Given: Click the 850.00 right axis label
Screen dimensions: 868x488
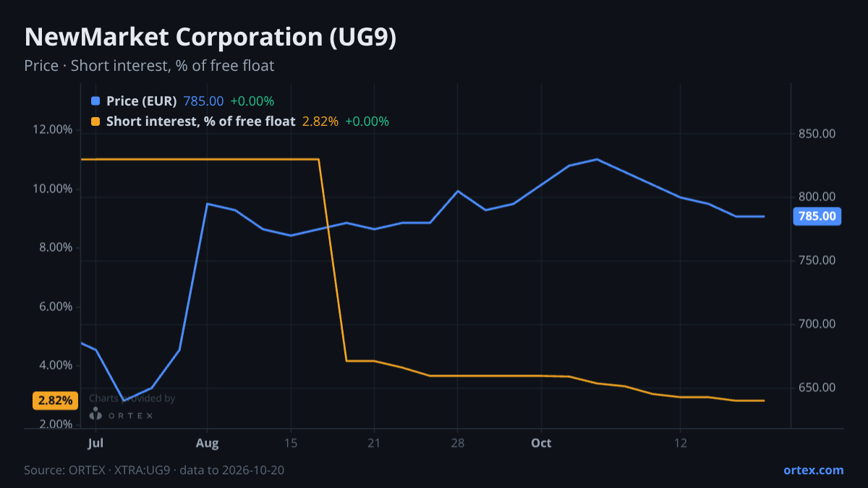Looking at the screenshot, I should click(817, 134).
